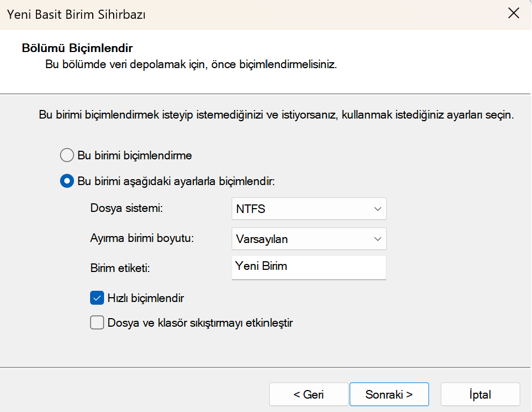Enable Dosya ve klasör sıkıştırmayı etkinleştir checkbox

[x=97, y=323]
